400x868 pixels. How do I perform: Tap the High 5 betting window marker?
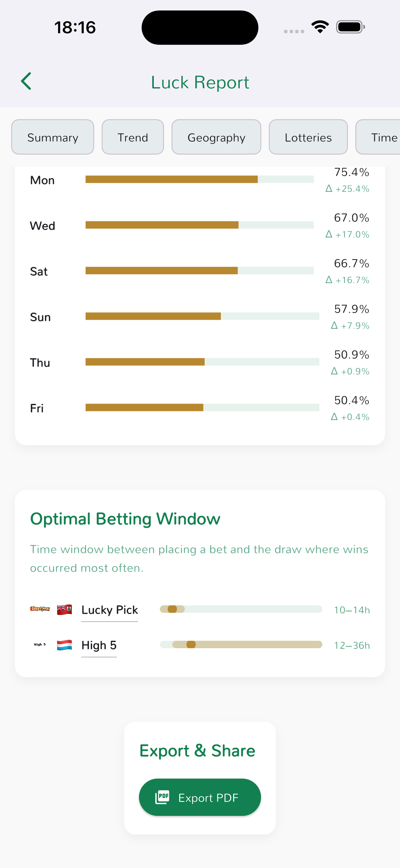(x=191, y=644)
